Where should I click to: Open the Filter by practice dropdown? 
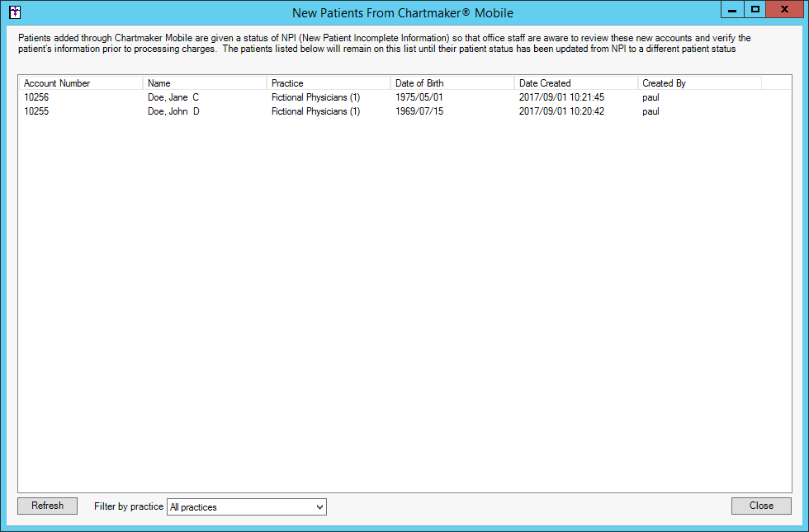pos(247,506)
